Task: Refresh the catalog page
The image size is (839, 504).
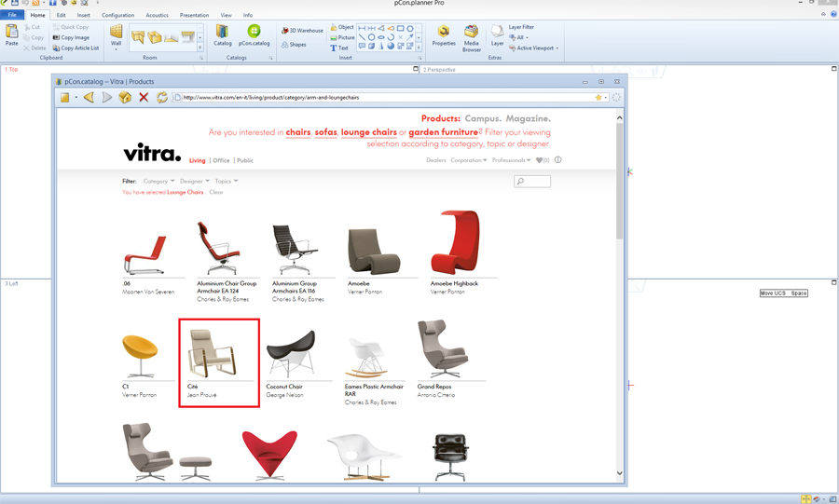Action: 161,97
